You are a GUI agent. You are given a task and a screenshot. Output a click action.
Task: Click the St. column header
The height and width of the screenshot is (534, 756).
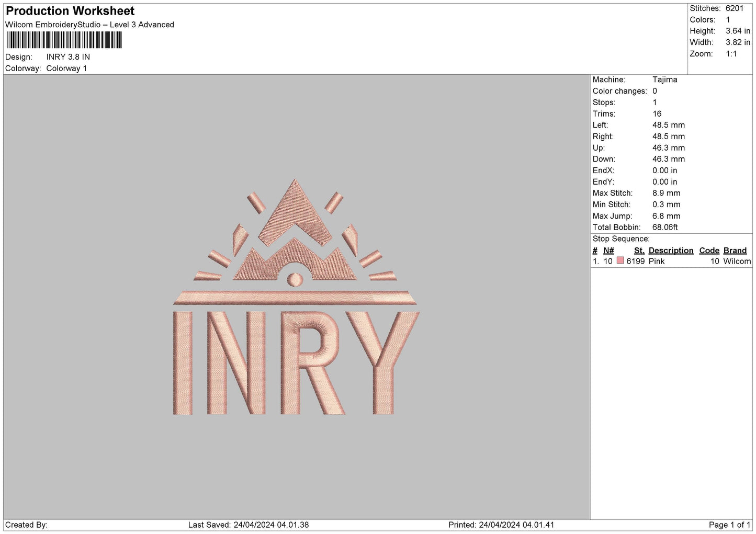pos(639,251)
